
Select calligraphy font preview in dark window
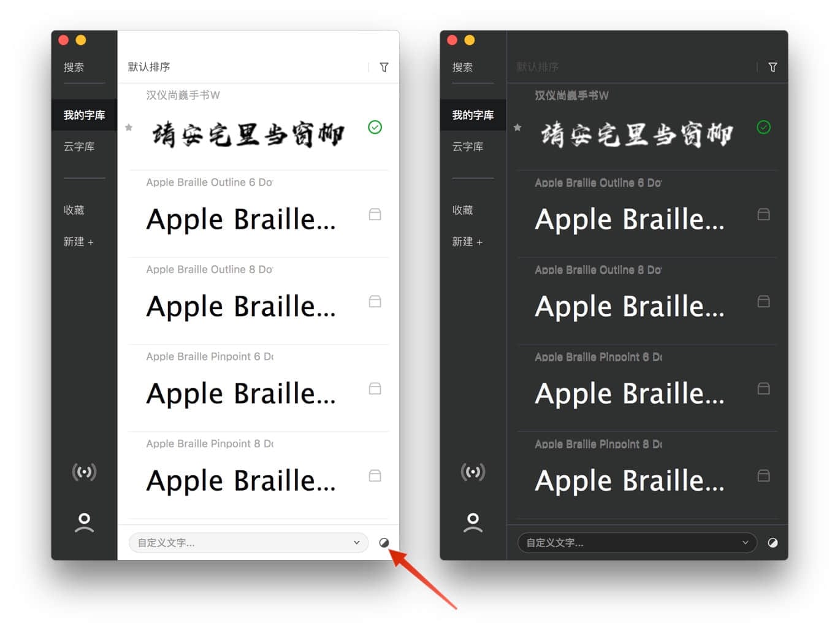pyautogui.click(x=636, y=134)
